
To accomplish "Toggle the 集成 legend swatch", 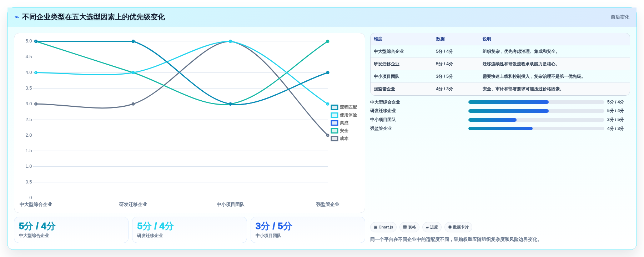I will point(334,123).
